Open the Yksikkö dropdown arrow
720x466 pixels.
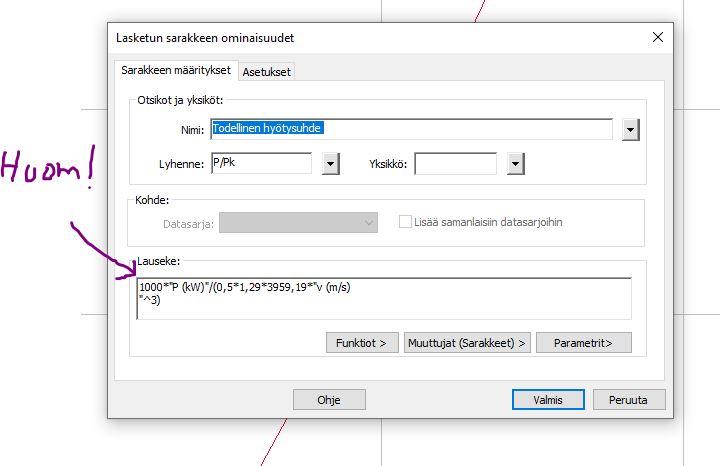coord(515,164)
